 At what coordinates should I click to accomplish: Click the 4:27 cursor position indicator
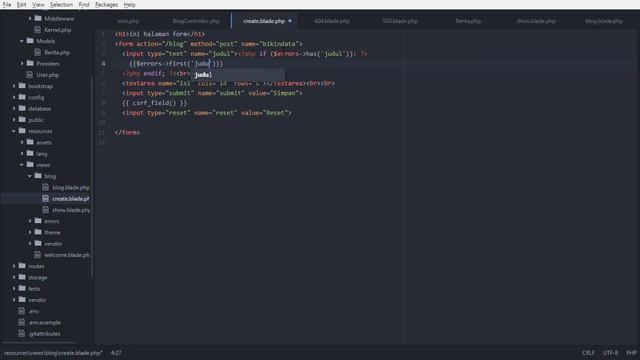pos(116,353)
